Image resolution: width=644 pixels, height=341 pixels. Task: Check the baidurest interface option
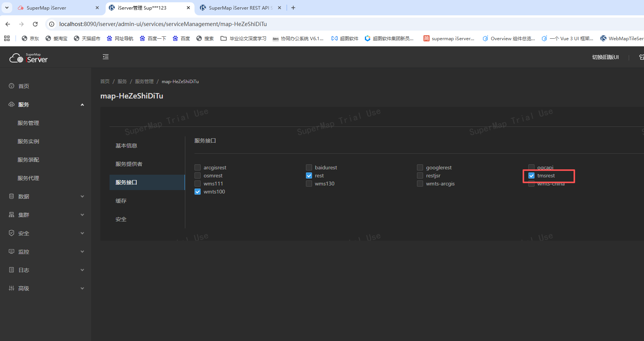coord(309,167)
